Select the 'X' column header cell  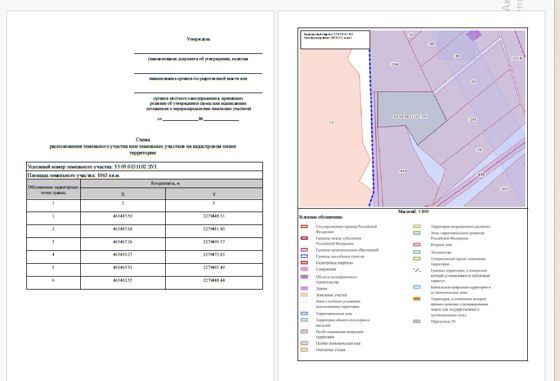click(x=123, y=194)
